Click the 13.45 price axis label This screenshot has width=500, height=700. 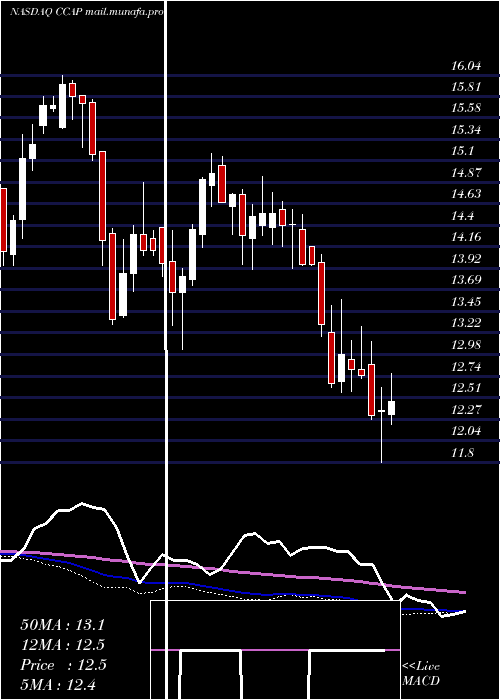pyautogui.click(x=466, y=302)
